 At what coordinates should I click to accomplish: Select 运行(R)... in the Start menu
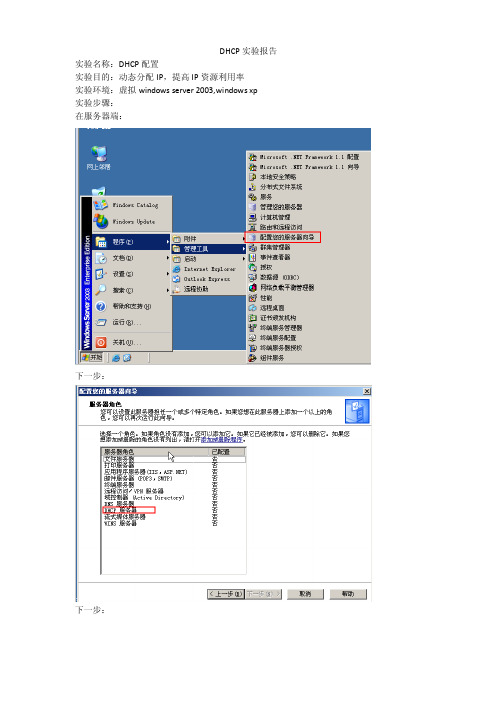point(132,322)
